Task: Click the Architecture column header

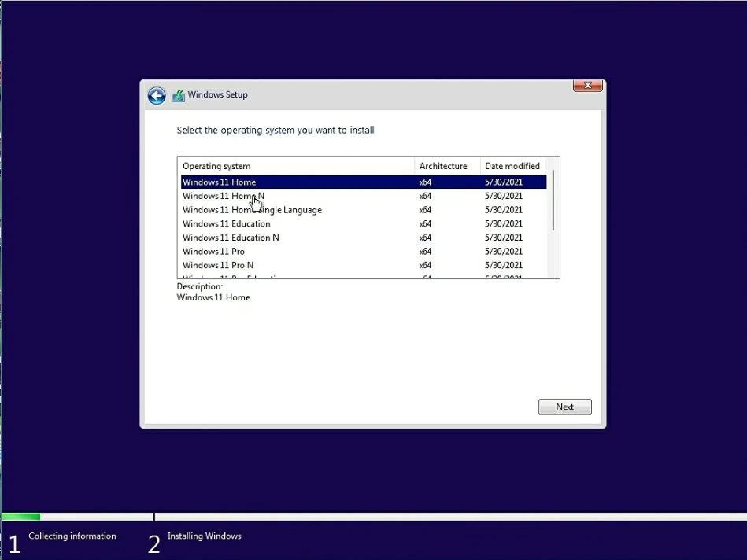Action: [447, 166]
